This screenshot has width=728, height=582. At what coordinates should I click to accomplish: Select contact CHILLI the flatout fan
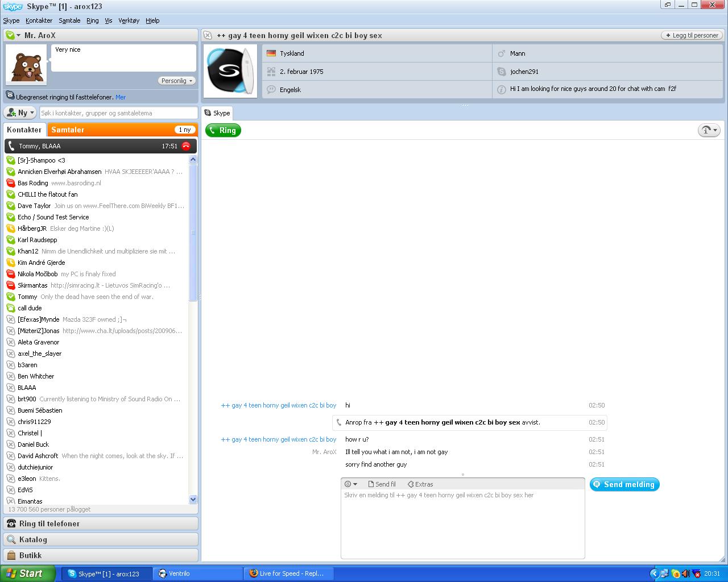point(96,194)
